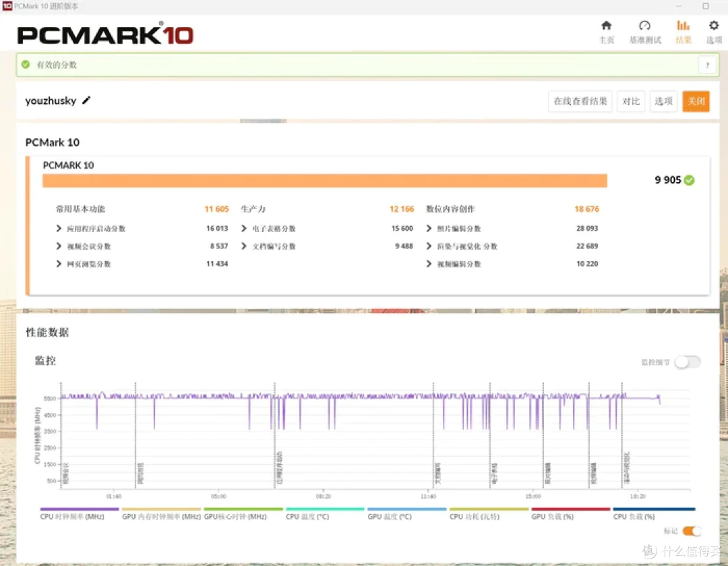Maximize the PCMark 10 window
This screenshot has width=728, height=566.
(705, 6)
